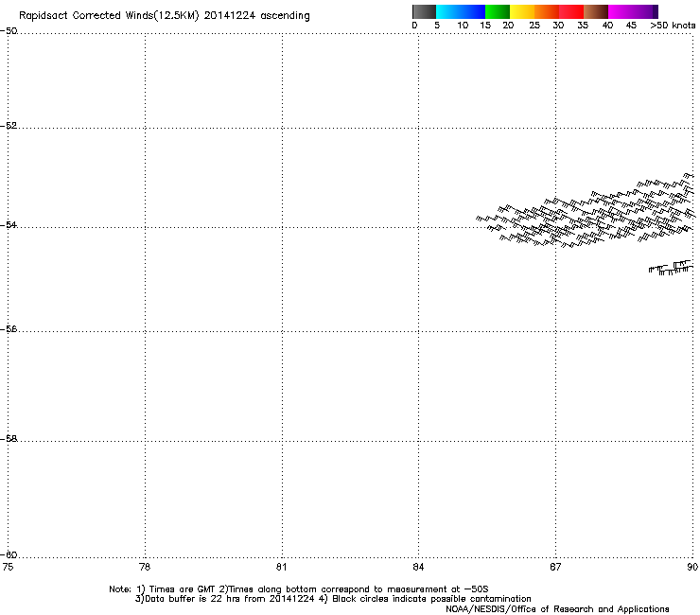Pick the yellow 20-25 knots color segment
The image size is (700, 615).
[522, 11]
